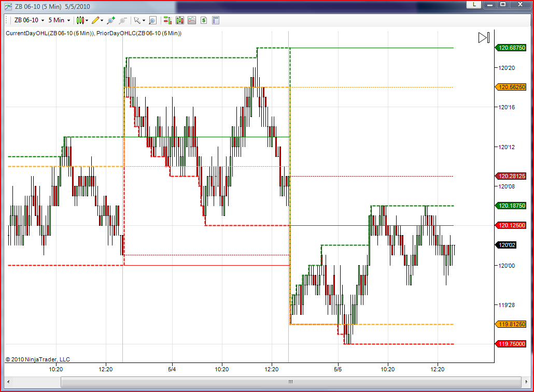
Task: Click the jump to latest bar arrow
Action: [484, 37]
